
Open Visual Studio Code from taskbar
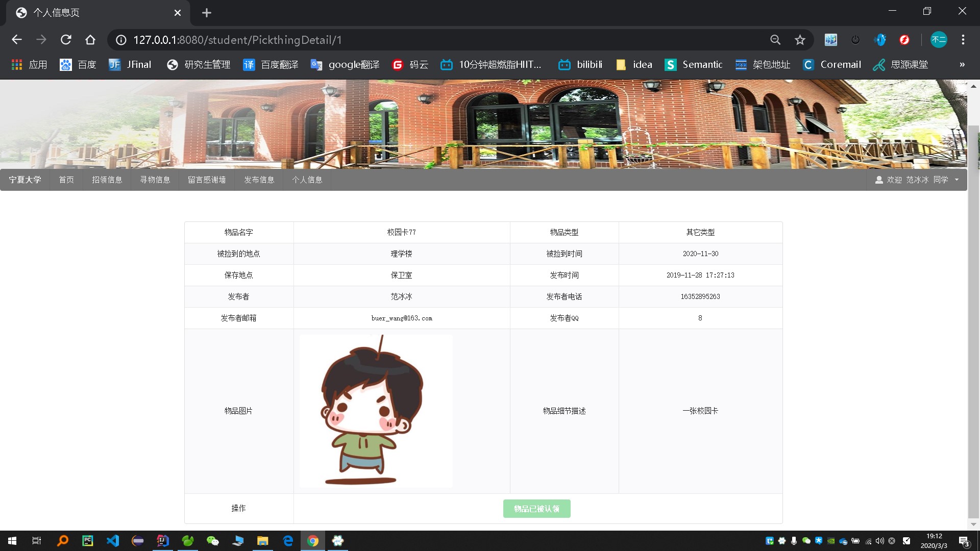pyautogui.click(x=113, y=541)
